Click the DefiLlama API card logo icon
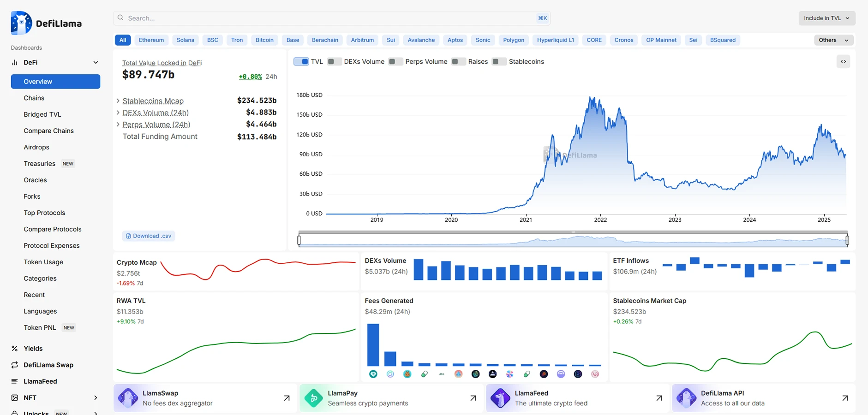Screen dimensions: 868x415 (686, 398)
